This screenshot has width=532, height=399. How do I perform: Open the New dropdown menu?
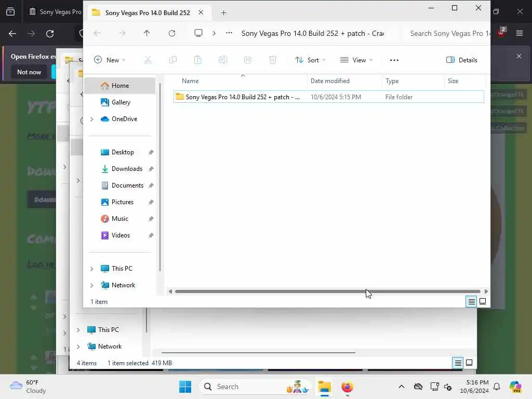[x=110, y=60]
